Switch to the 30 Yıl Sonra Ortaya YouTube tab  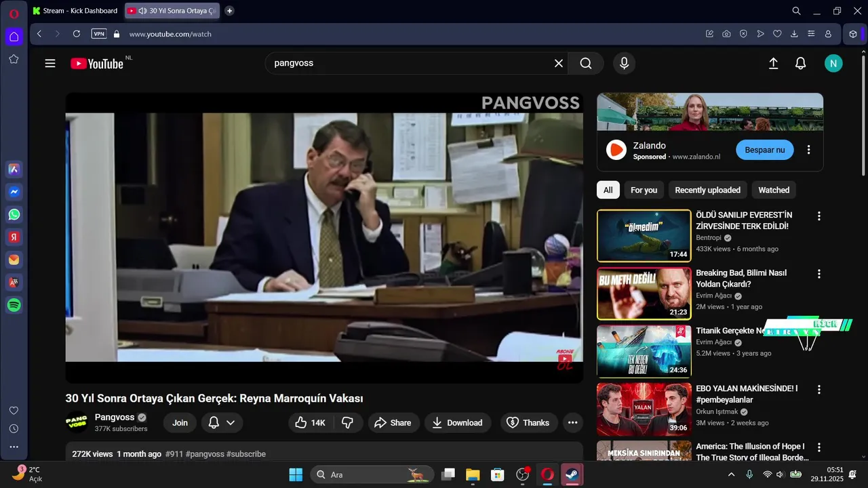coord(172,11)
